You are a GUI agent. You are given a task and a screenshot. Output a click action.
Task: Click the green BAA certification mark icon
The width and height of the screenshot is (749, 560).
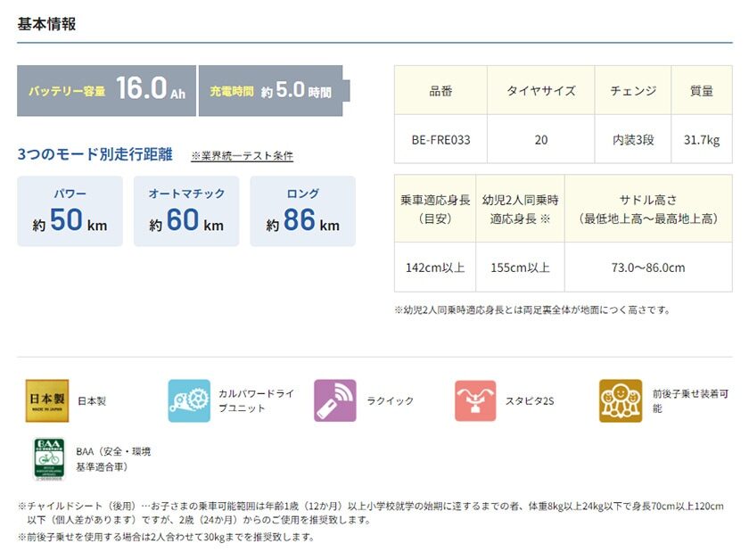pyautogui.click(x=49, y=458)
